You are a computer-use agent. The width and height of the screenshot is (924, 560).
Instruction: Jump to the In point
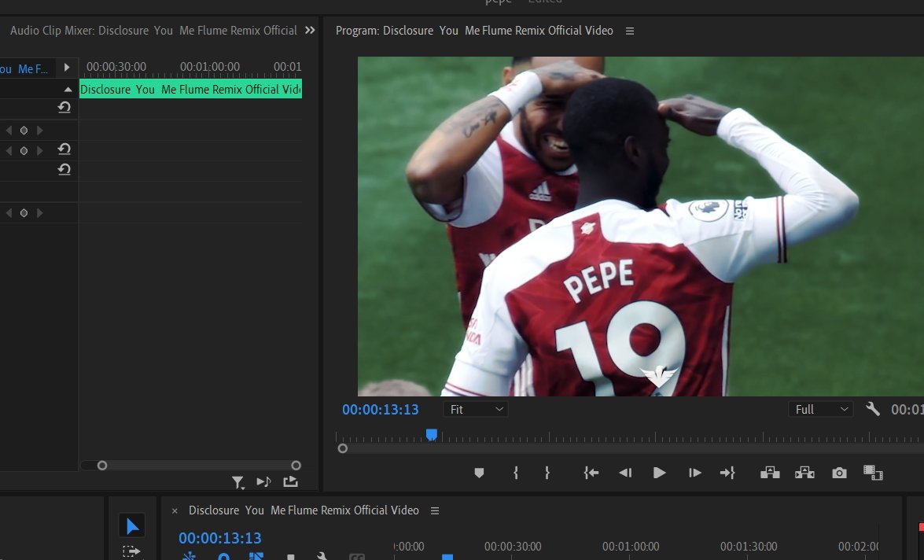591,473
